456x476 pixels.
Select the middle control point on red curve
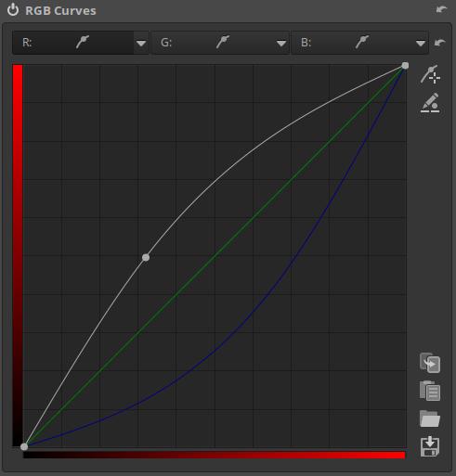(146, 257)
